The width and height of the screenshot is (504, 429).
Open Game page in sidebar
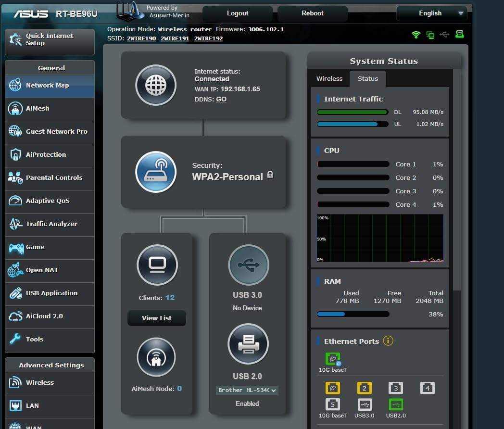pyautogui.click(x=50, y=247)
